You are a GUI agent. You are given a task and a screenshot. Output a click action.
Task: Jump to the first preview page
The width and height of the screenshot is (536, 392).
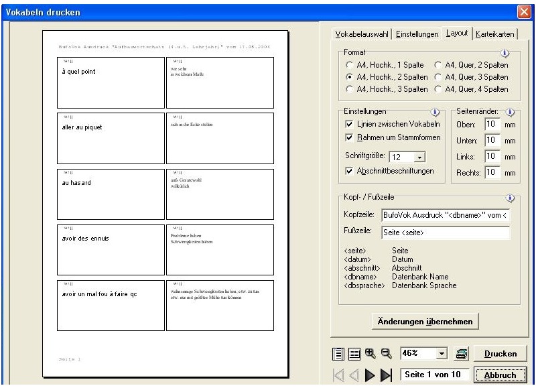click(x=338, y=375)
